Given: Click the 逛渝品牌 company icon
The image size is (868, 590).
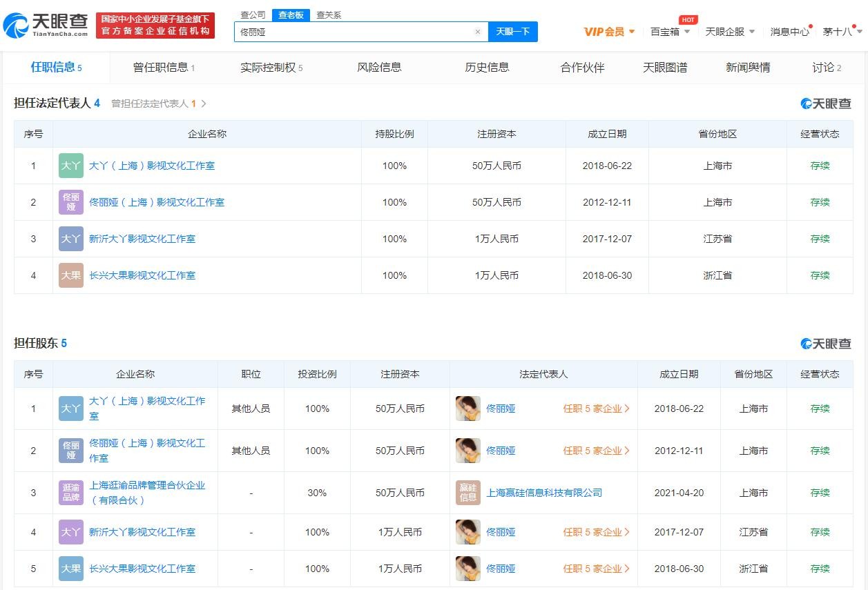Looking at the screenshot, I should pyautogui.click(x=71, y=493).
